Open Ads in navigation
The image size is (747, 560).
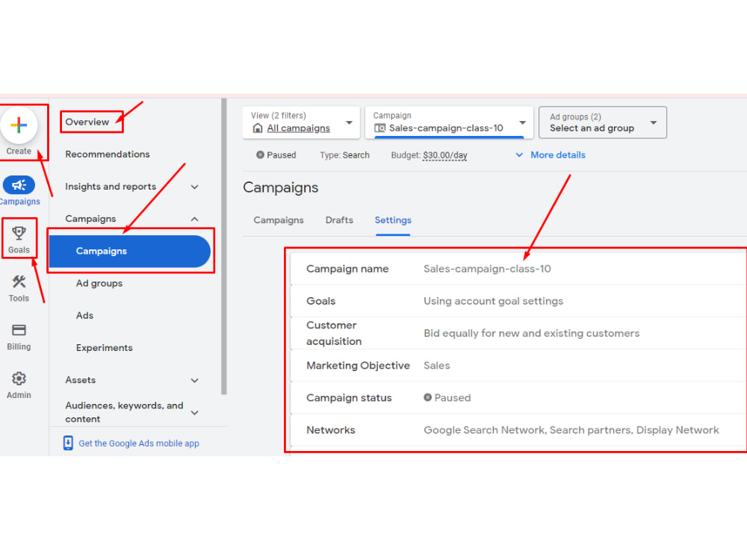[85, 315]
